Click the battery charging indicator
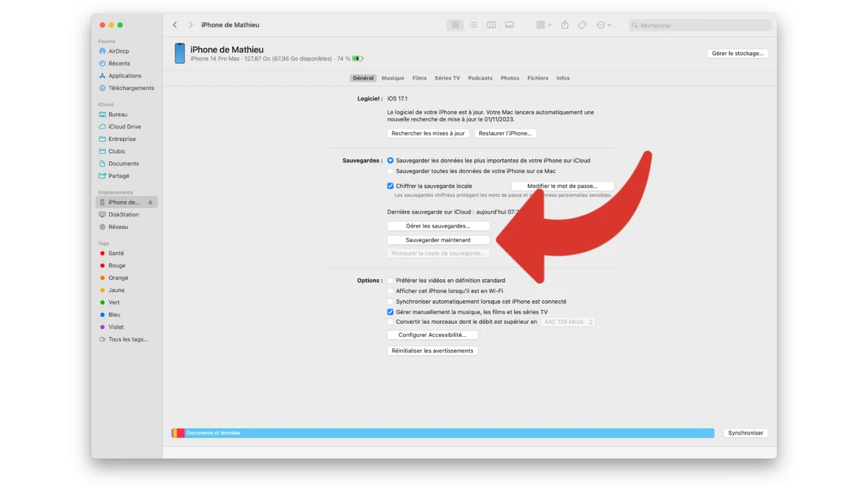The width and height of the screenshot is (868, 488). (x=358, y=59)
